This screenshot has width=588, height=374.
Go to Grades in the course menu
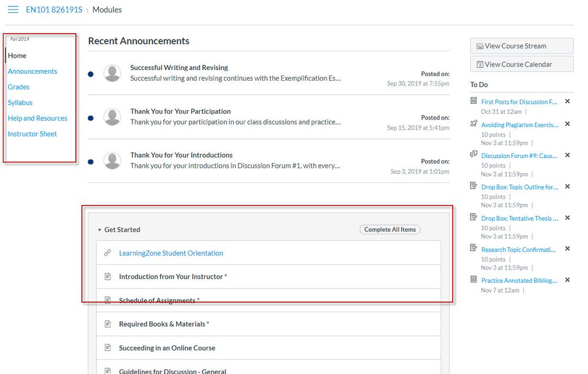click(x=18, y=87)
